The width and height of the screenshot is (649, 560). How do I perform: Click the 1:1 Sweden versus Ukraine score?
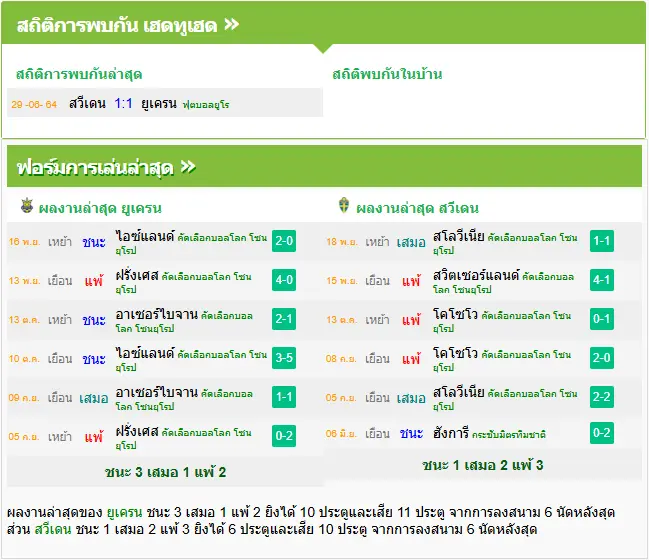coord(123,103)
